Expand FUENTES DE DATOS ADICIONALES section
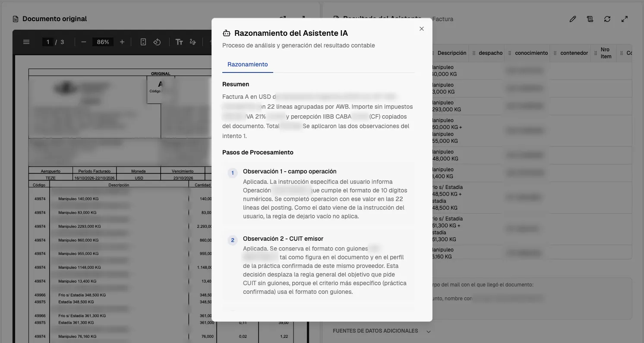This screenshot has height=343, width=644. pos(382,331)
